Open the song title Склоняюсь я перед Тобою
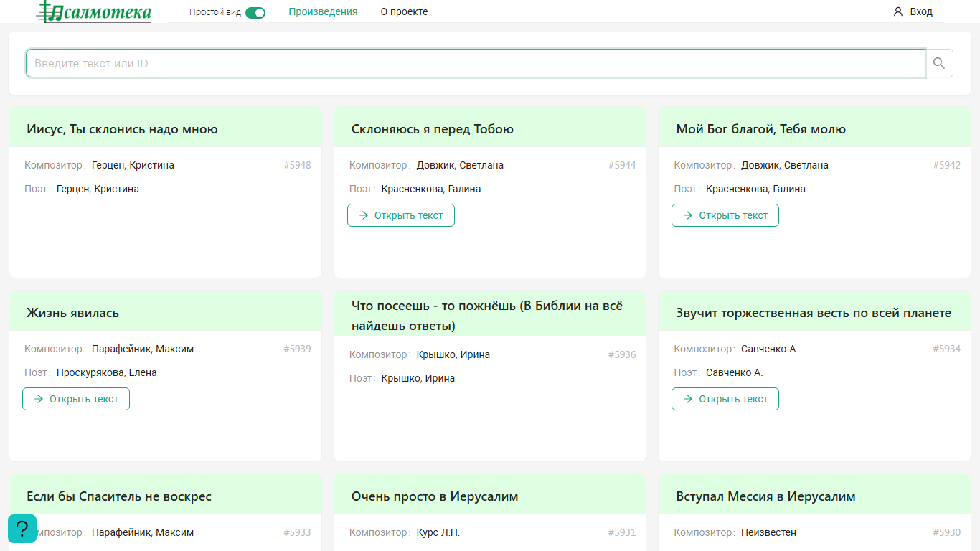 pyautogui.click(x=433, y=129)
